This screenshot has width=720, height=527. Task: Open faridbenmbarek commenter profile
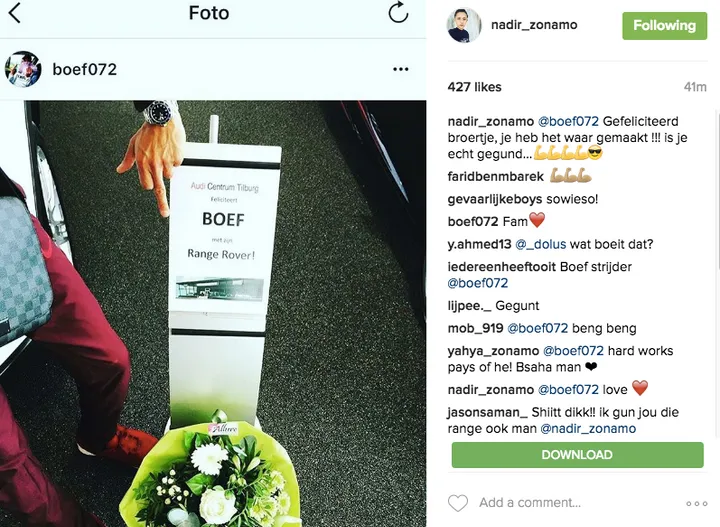pos(495,176)
